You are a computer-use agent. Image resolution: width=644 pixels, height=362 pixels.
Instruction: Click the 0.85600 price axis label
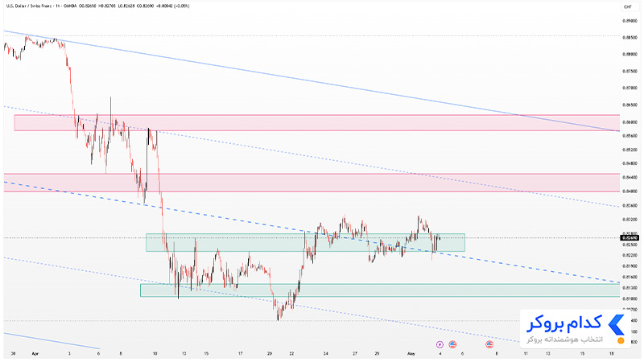tap(630, 136)
